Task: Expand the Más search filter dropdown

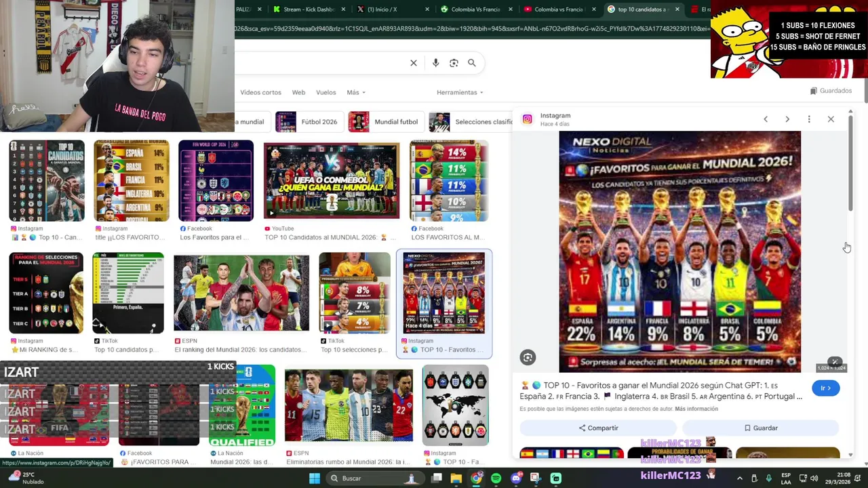Action: tap(356, 92)
